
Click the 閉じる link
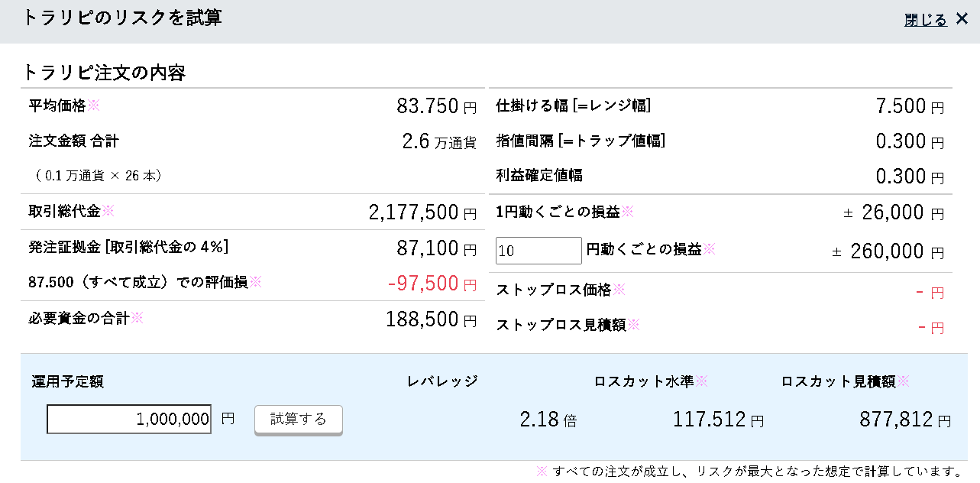click(925, 20)
